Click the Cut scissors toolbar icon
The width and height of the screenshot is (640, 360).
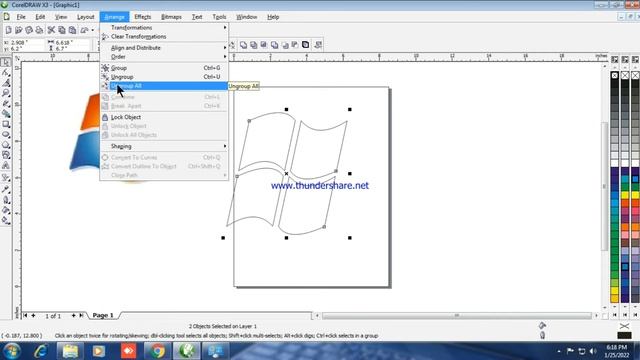pos(51,30)
